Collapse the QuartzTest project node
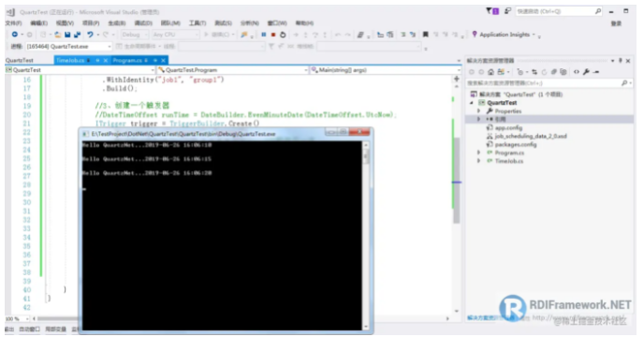 [472, 103]
